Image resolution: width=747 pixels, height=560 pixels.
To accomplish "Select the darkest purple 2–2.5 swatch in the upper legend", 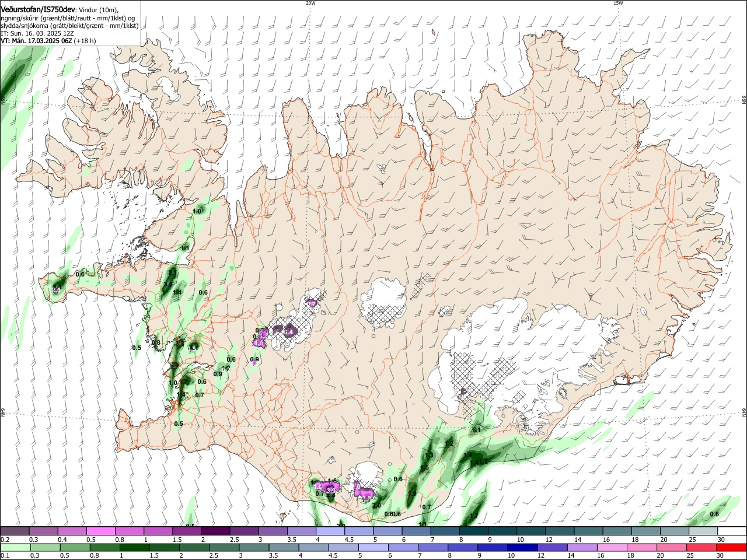I will click(215, 531).
